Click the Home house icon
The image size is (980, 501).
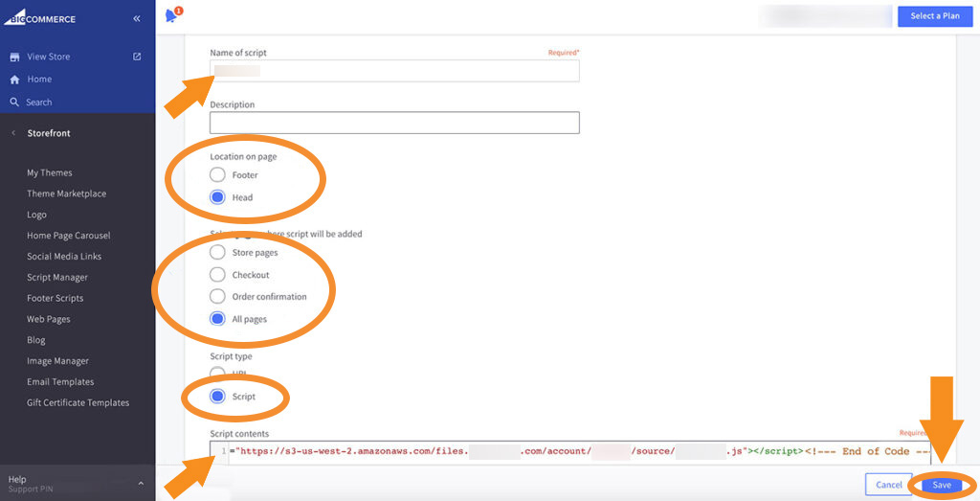point(14,80)
